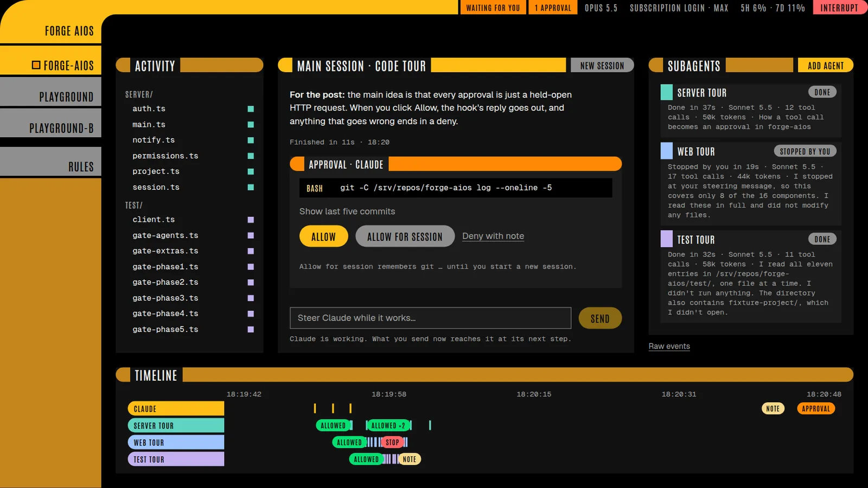The height and width of the screenshot is (488, 868).
Task: Switch to the Playground-B sidebar tab
Action: click(x=50, y=123)
